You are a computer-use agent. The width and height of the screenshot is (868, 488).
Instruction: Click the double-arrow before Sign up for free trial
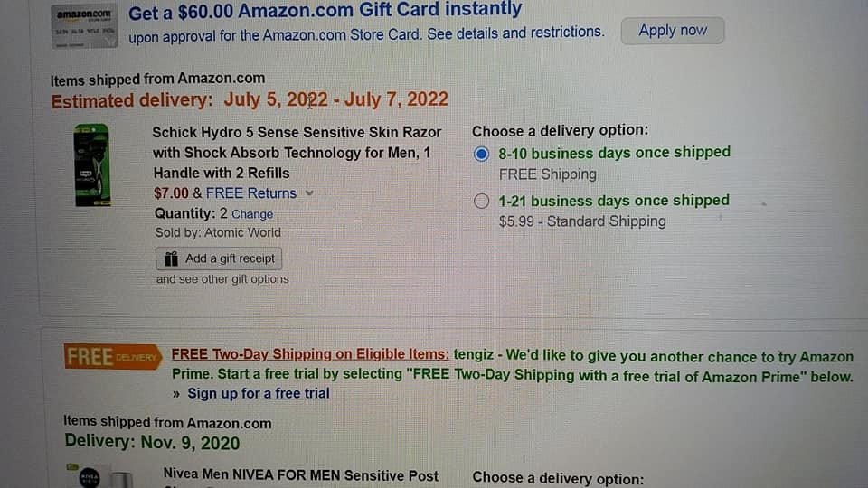176,394
